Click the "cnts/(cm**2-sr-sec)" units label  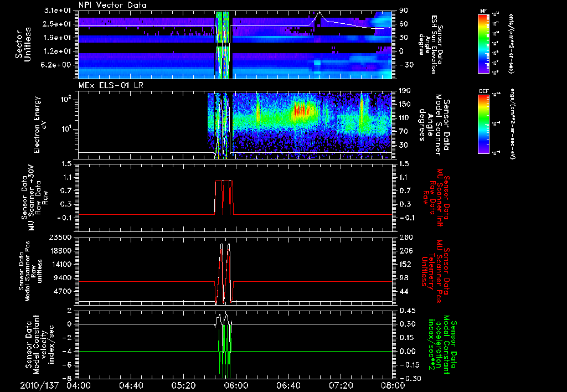(511, 43)
